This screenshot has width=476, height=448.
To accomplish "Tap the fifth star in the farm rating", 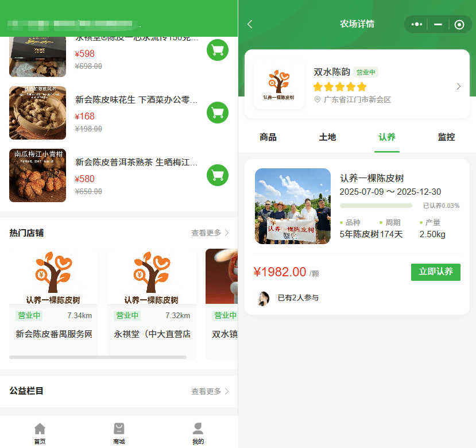I will point(362,87).
